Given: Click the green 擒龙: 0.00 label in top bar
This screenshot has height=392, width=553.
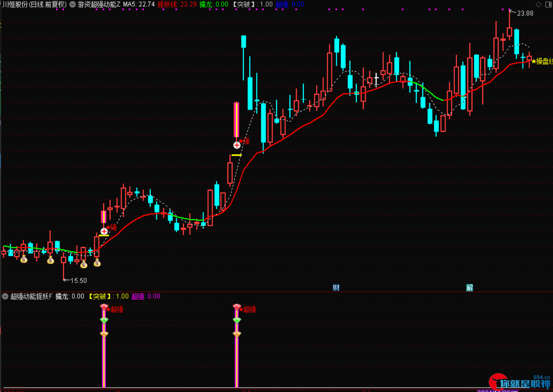Looking at the screenshot, I should (x=214, y=4).
